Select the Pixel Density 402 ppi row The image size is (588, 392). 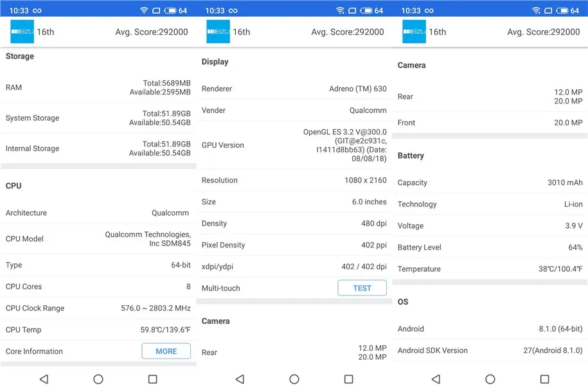(294, 245)
